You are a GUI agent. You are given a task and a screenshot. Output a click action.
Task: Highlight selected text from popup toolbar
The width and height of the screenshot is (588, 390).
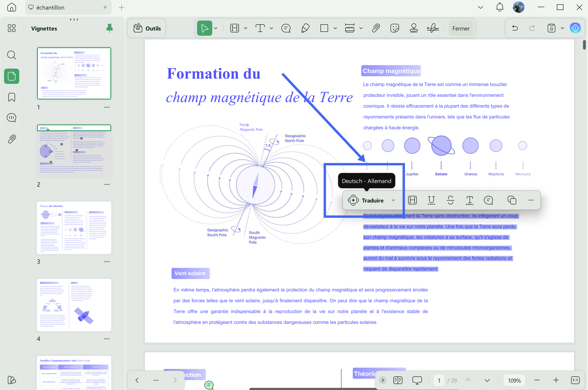(412, 200)
